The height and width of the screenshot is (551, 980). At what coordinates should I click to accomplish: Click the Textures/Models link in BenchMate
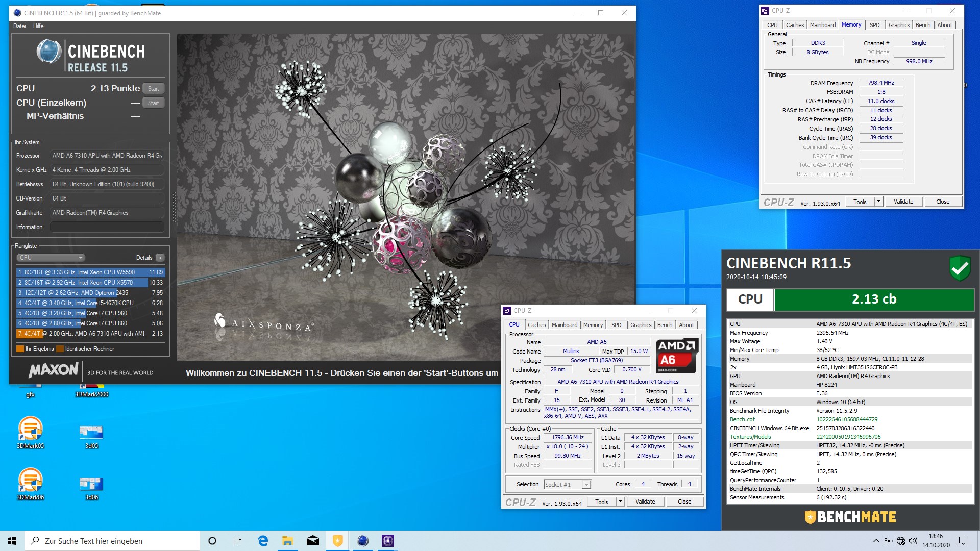(750, 437)
